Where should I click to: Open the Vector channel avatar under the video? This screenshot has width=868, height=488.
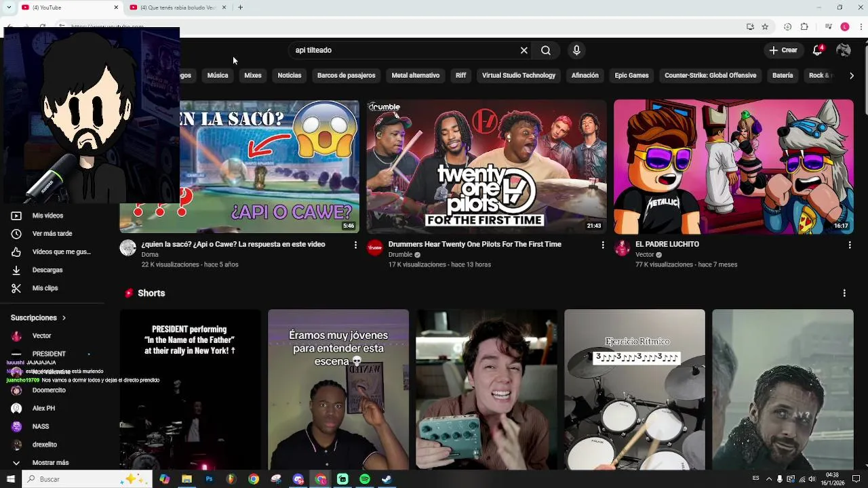[x=622, y=247]
